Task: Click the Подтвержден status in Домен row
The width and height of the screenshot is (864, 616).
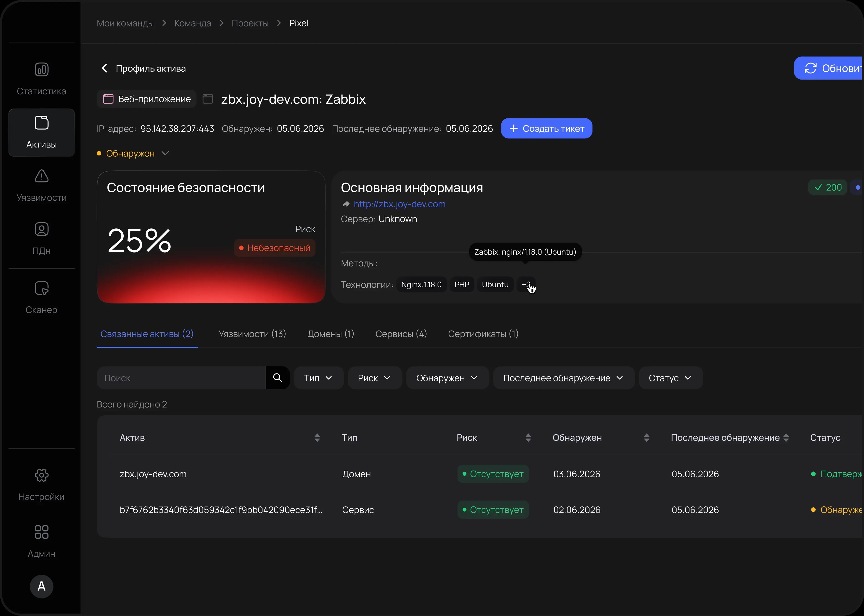Action: pos(836,474)
